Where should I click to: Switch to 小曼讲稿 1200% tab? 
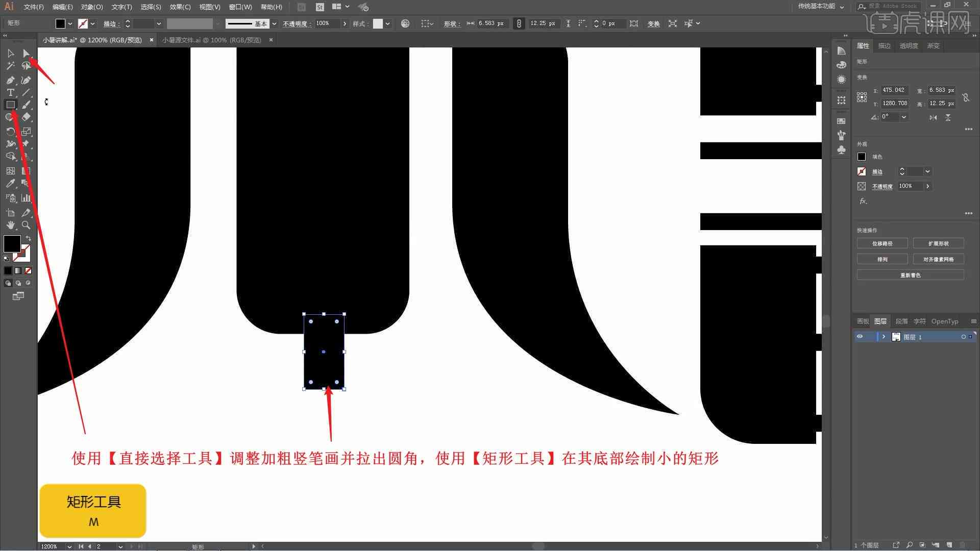pos(93,40)
